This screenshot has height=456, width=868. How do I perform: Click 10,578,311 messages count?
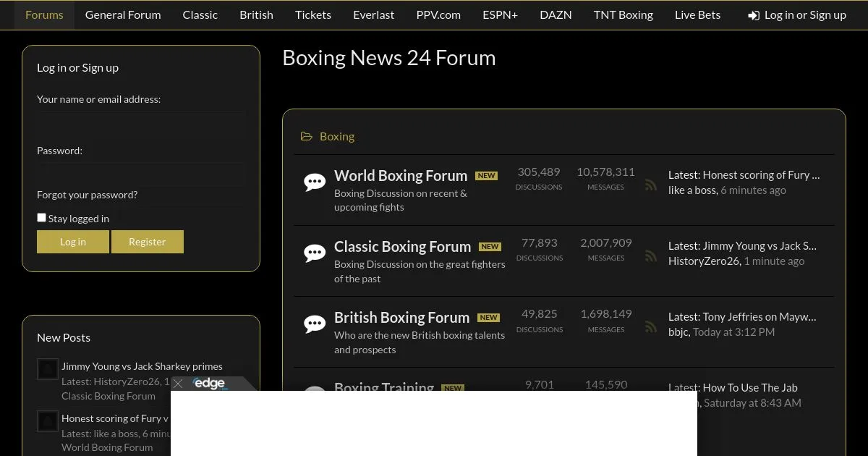coord(605,172)
